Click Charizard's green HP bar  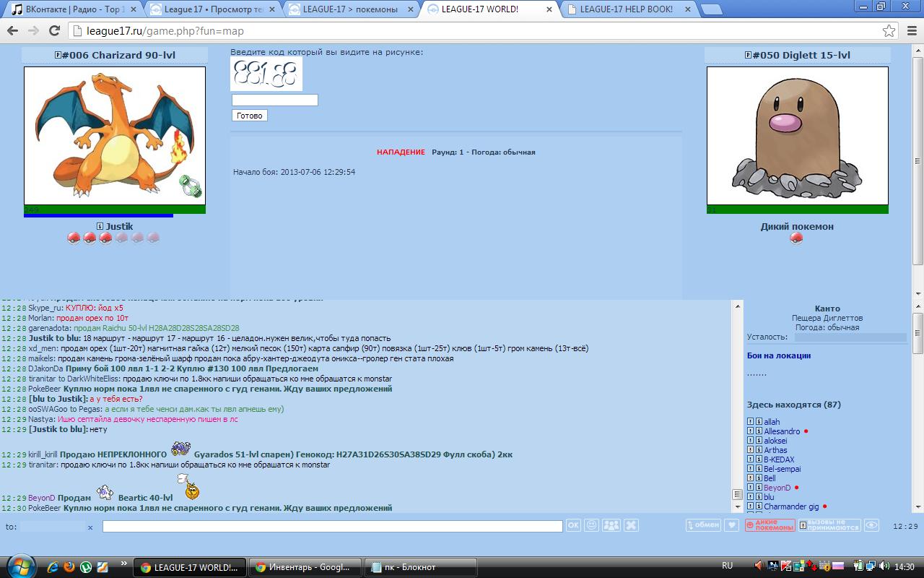pos(115,210)
